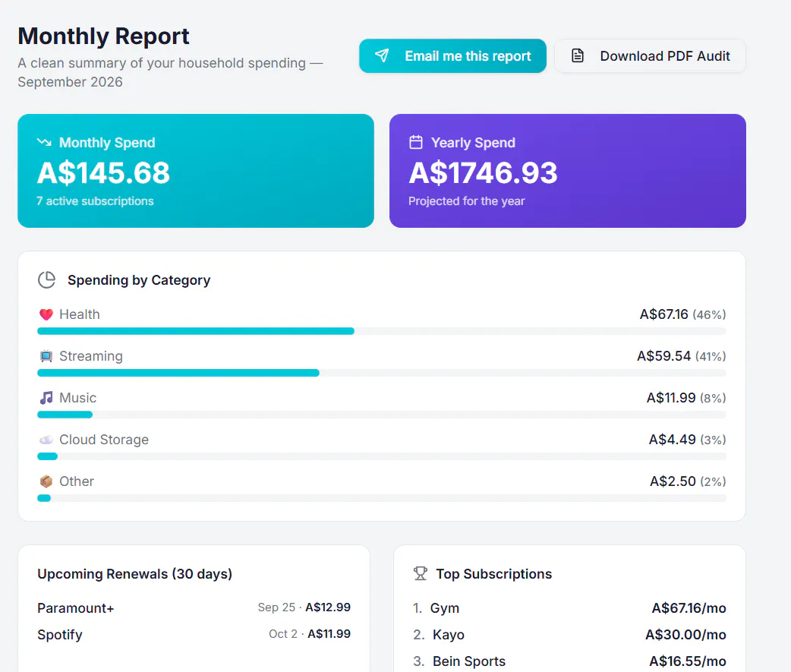Click the 'Projected for the year' text

coord(467,200)
